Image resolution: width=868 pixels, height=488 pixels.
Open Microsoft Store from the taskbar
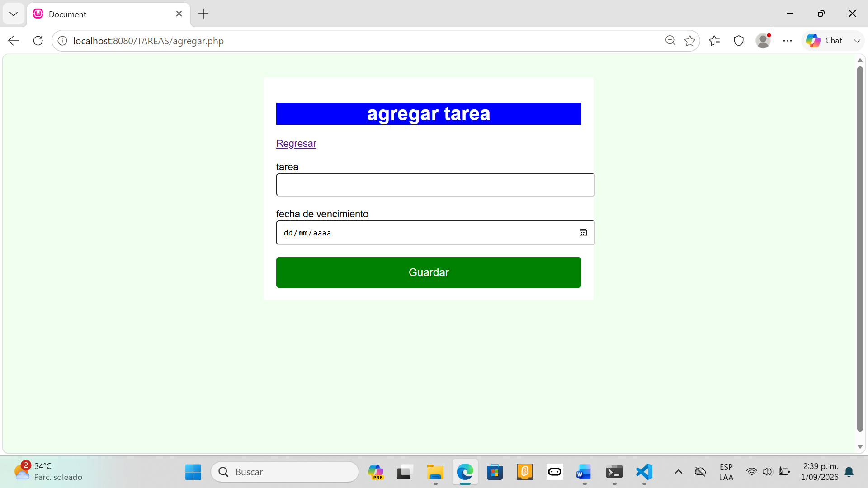[x=495, y=472]
